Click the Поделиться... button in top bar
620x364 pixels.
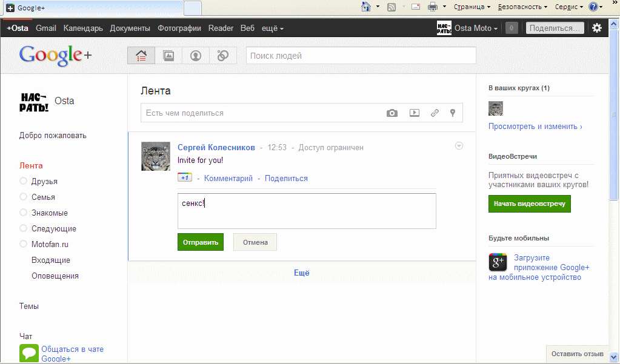(555, 28)
